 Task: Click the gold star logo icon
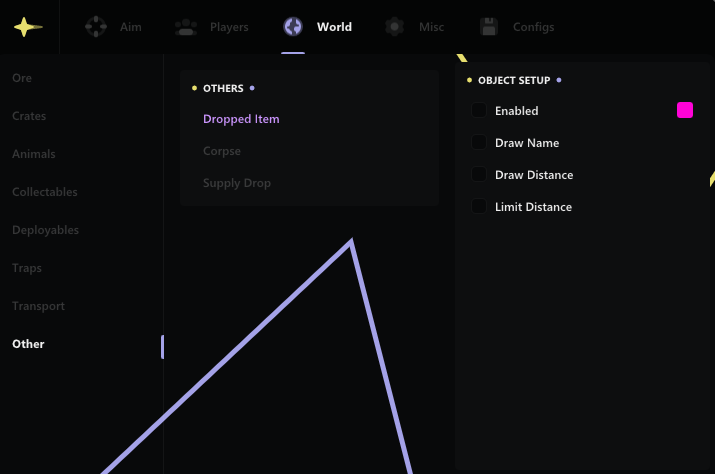pos(28,27)
